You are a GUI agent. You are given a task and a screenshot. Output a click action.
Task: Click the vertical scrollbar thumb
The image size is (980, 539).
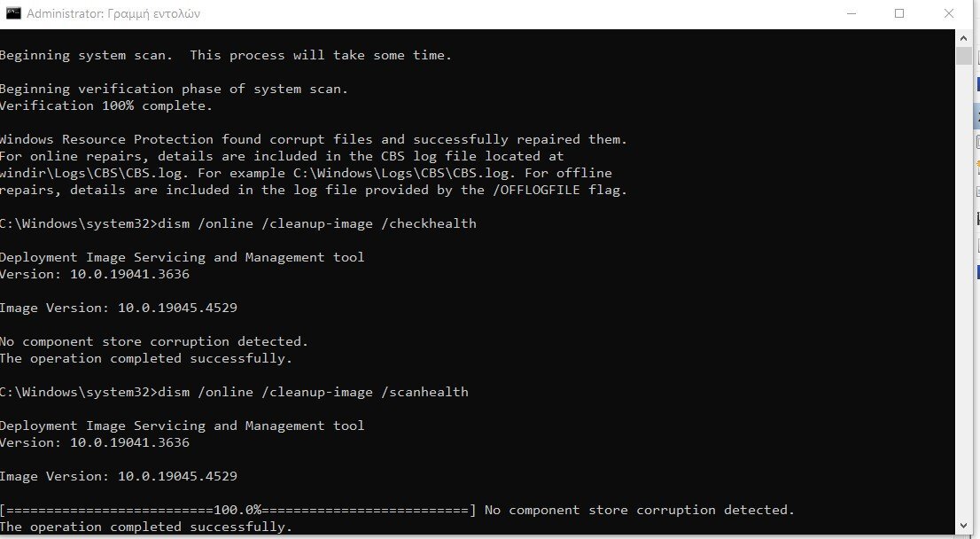tap(963, 56)
